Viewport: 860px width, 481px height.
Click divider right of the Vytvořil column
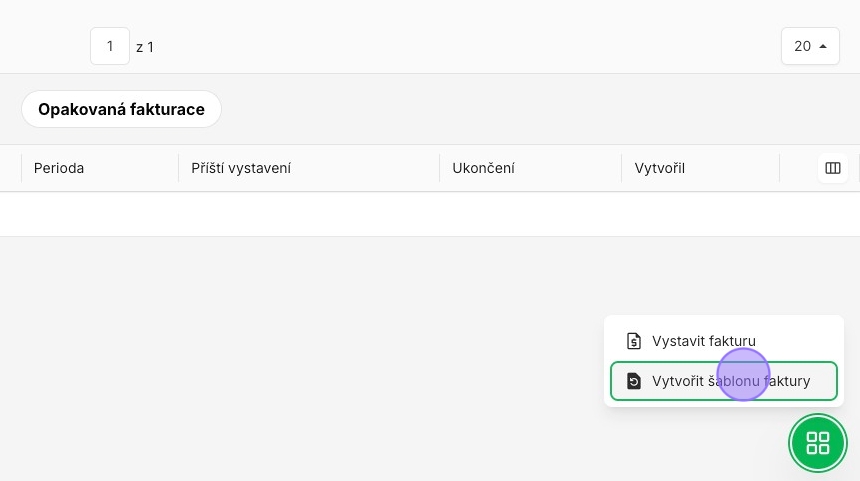point(779,168)
